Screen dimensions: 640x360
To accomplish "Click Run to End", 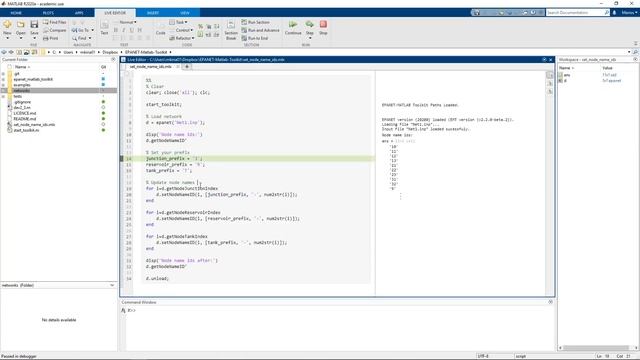I will tap(255, 38).
